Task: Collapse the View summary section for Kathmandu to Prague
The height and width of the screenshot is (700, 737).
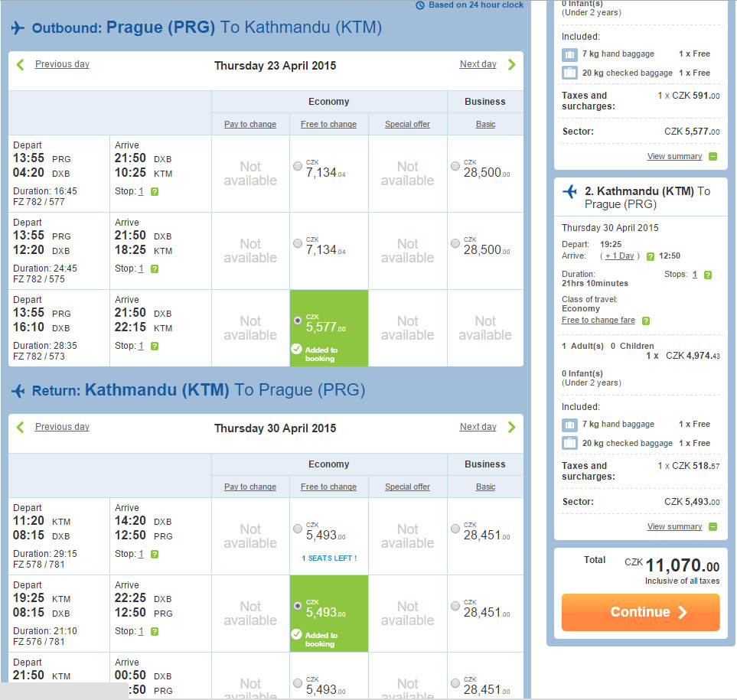Action: click(x=713, y=526)
